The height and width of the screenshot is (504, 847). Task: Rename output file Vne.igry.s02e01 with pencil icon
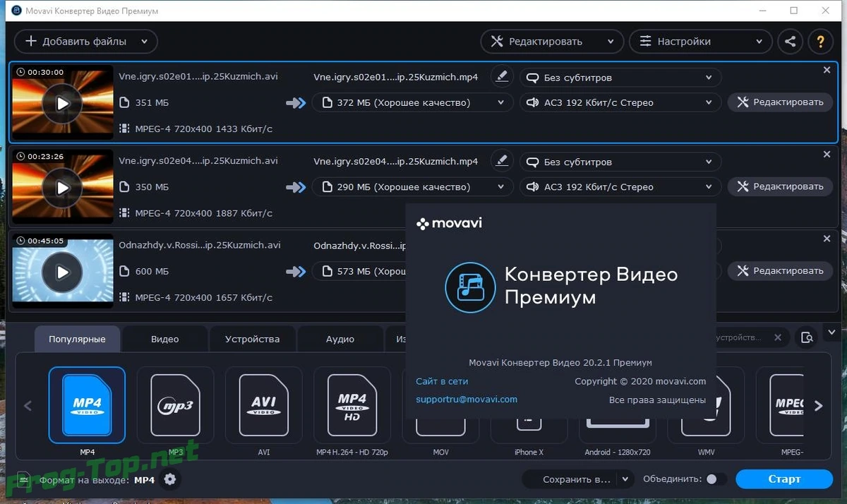(x=502, y=77)
